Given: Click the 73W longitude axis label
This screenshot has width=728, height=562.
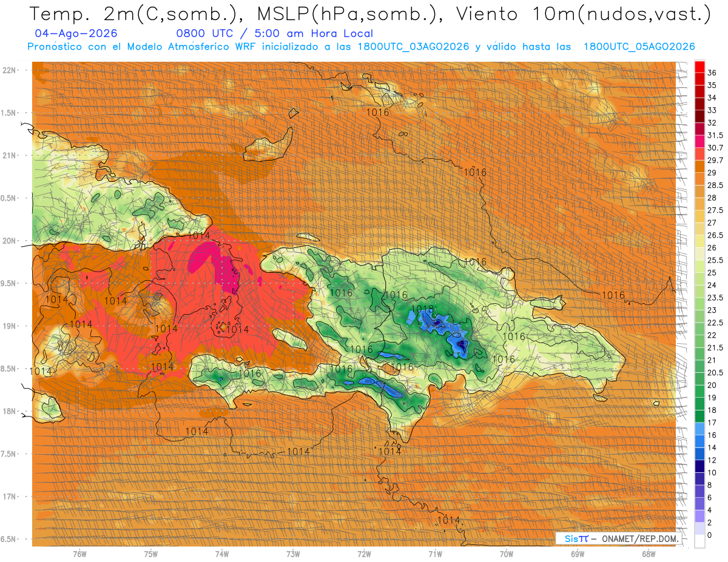Looking at the screenshot, I should (x=293, y=554).
